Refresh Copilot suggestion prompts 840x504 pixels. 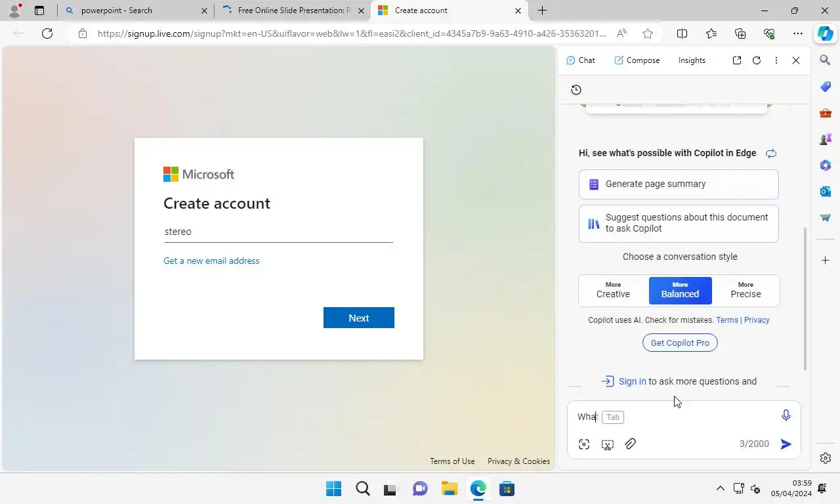click(771, 154)
